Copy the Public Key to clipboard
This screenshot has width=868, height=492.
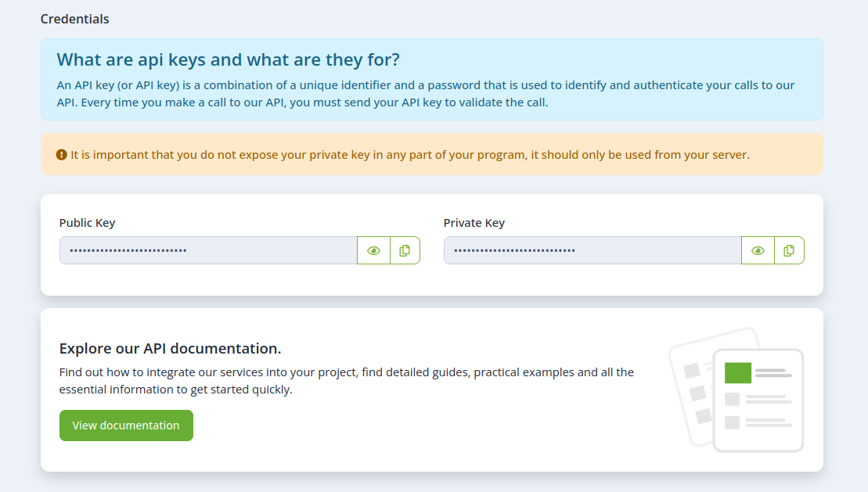pyautogui.click(x=405, y=251)
